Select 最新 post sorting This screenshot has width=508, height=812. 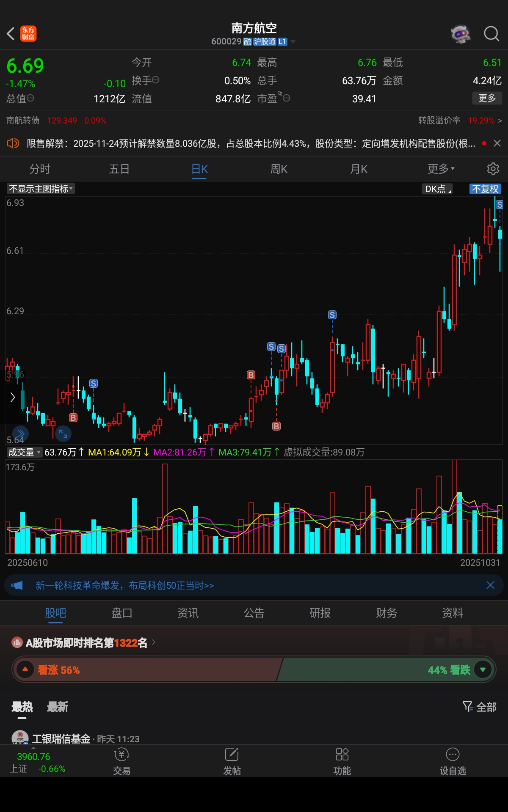58,707
